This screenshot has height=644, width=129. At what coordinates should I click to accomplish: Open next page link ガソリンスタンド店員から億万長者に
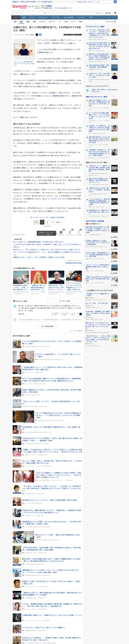point(47,217)
